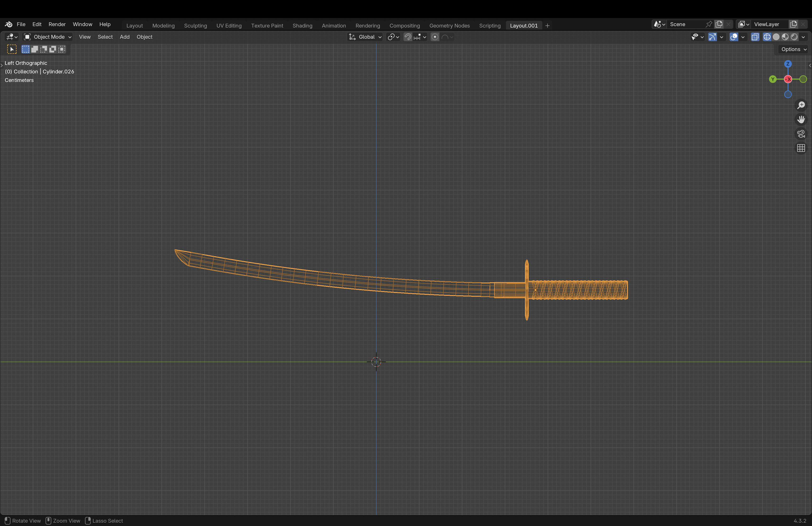Viewport: 812px width, 526px height.
Task: Choose the Set New Selection mode icon
Action: tap(26, 49)
